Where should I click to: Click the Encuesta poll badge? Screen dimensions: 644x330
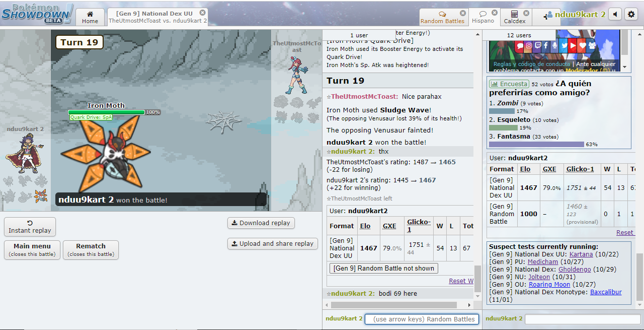click(x=509, y=84)
